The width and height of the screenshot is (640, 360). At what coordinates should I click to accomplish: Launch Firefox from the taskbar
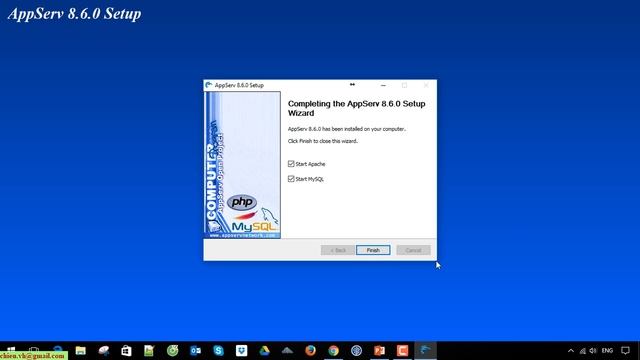click(310, 351)
